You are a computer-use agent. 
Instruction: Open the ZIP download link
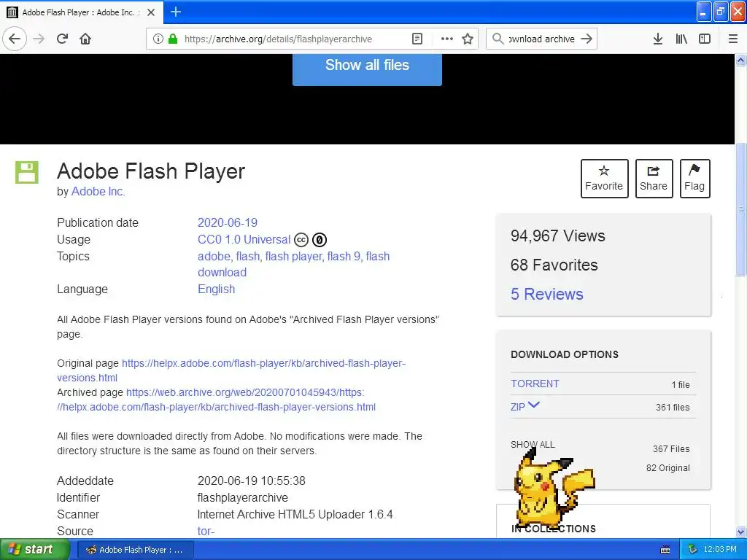[x=518, y=407]
